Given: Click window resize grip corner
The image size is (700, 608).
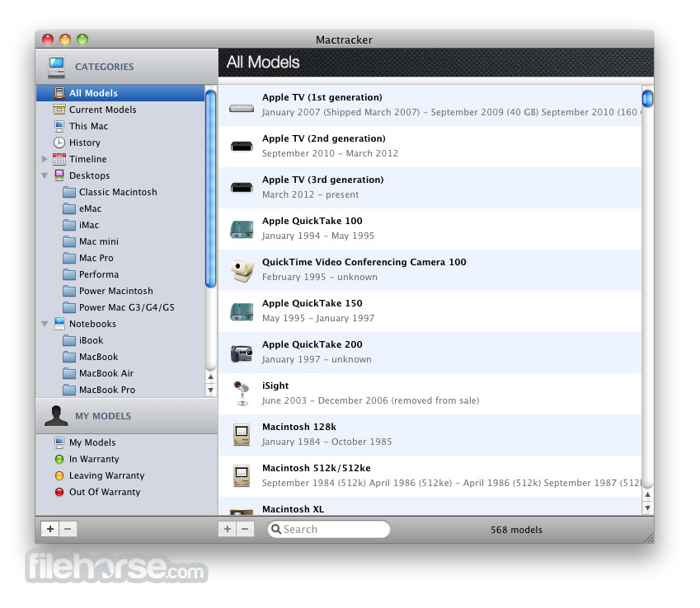Looking at the screenshot, I should (649, 537).
